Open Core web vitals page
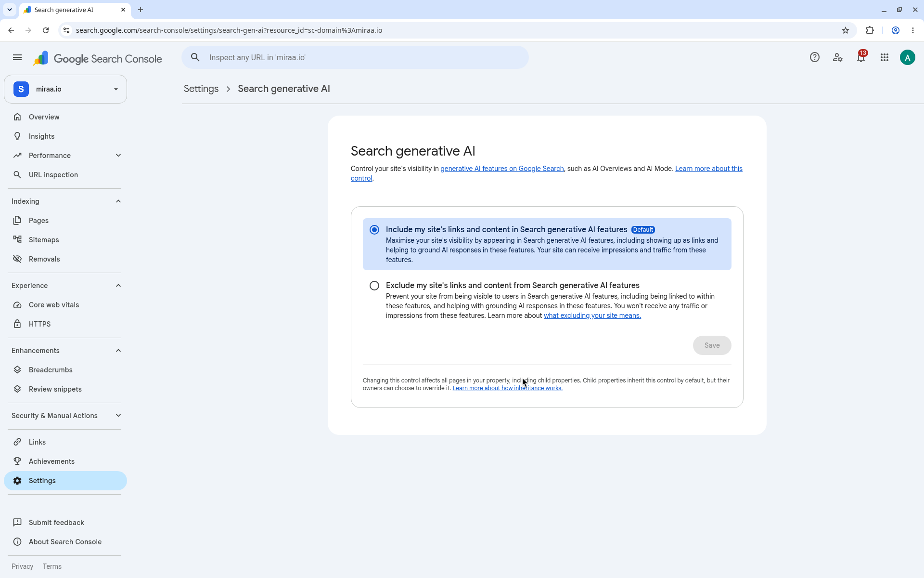Viewport: 924px width, 578px height. (65, 305)
